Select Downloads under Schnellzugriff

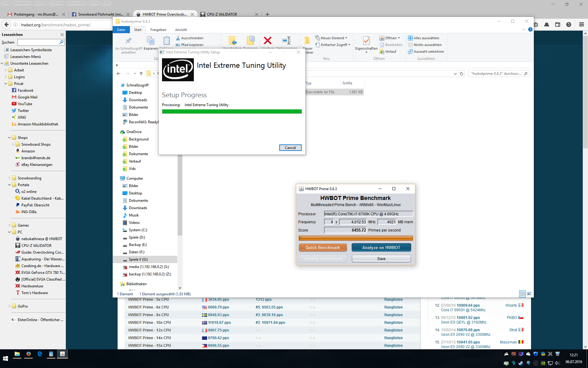[x=138, y=100]
